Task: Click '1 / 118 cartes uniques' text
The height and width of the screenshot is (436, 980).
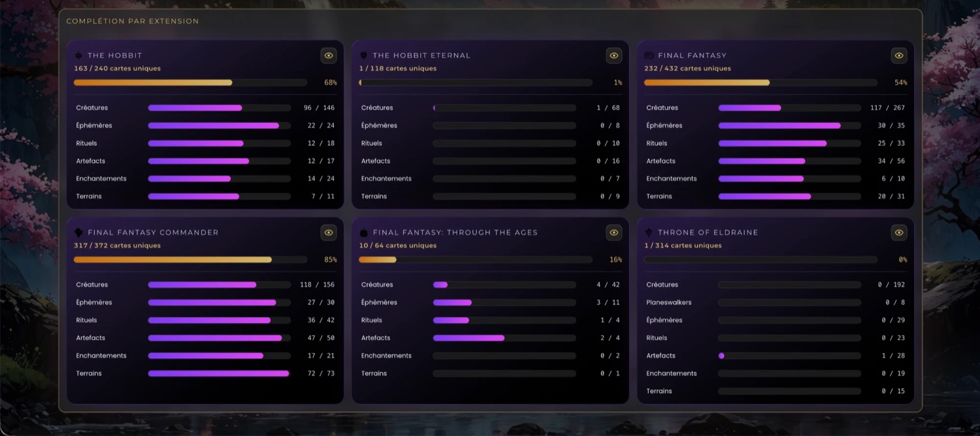Action: [398, 69]
